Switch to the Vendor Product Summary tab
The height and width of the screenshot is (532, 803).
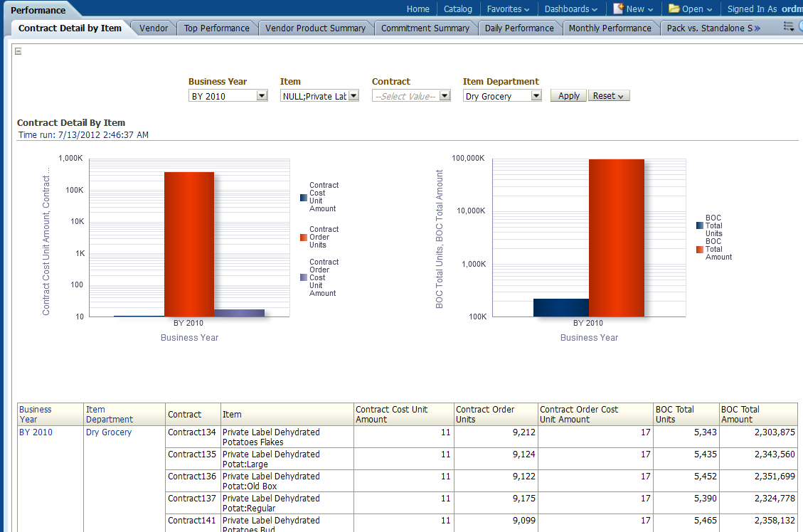[x=315, y=28]
